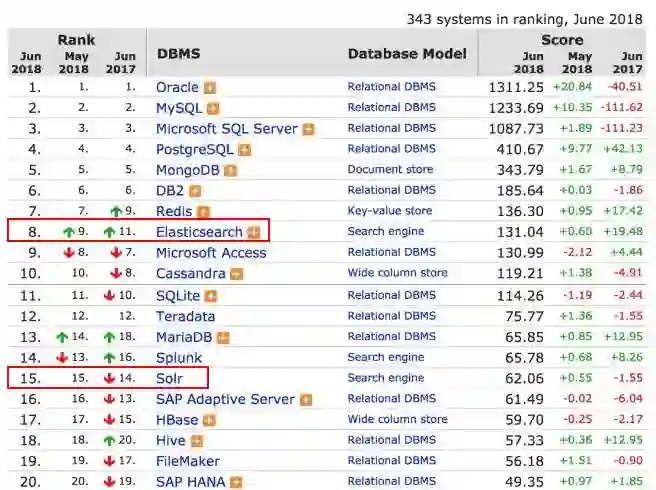Image resolution: width=656 pixels, height=490 pixels.
Task: Click the info icon next to Oracle
Action: pos(210,88)
